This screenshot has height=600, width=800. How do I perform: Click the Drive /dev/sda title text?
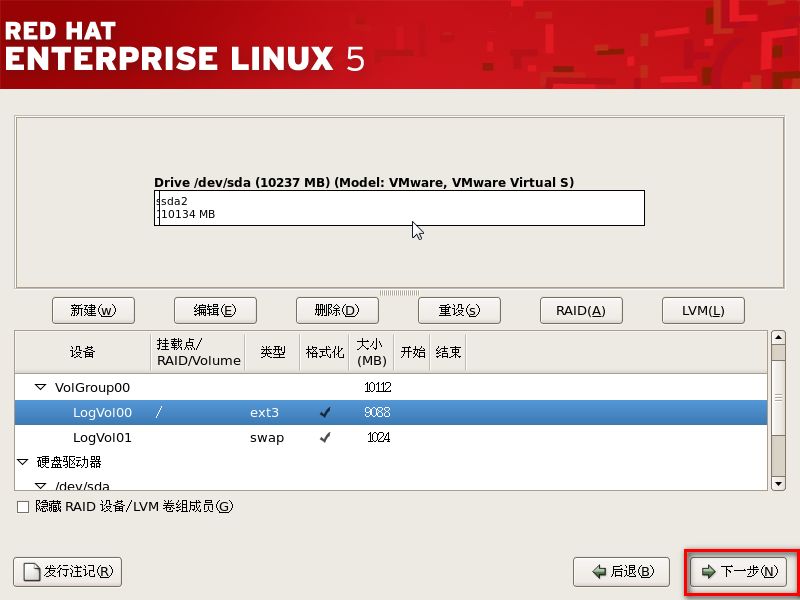pyautogui.click(x=364, y=183)
